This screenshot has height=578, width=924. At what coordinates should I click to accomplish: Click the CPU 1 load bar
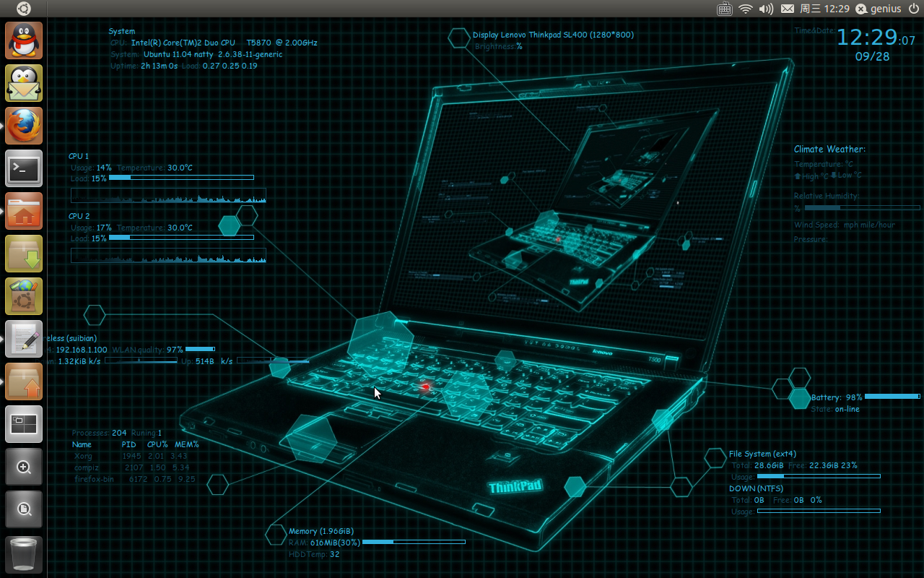tap(181, 177)
